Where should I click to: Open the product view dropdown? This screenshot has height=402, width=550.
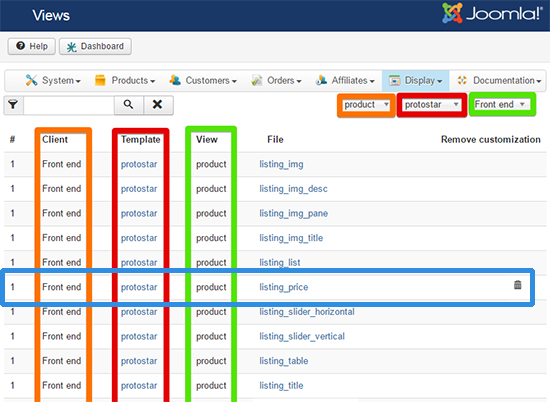(x=367, y=105)
